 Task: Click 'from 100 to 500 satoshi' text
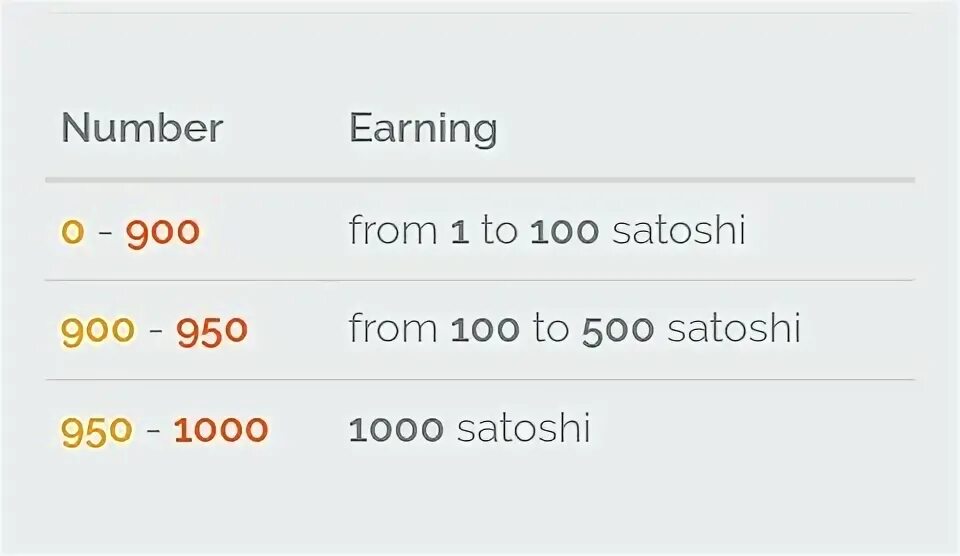click(574, 328)
